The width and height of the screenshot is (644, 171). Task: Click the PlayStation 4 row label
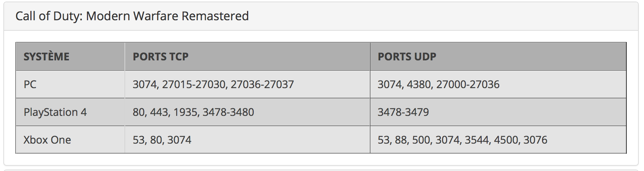[55, 112]
